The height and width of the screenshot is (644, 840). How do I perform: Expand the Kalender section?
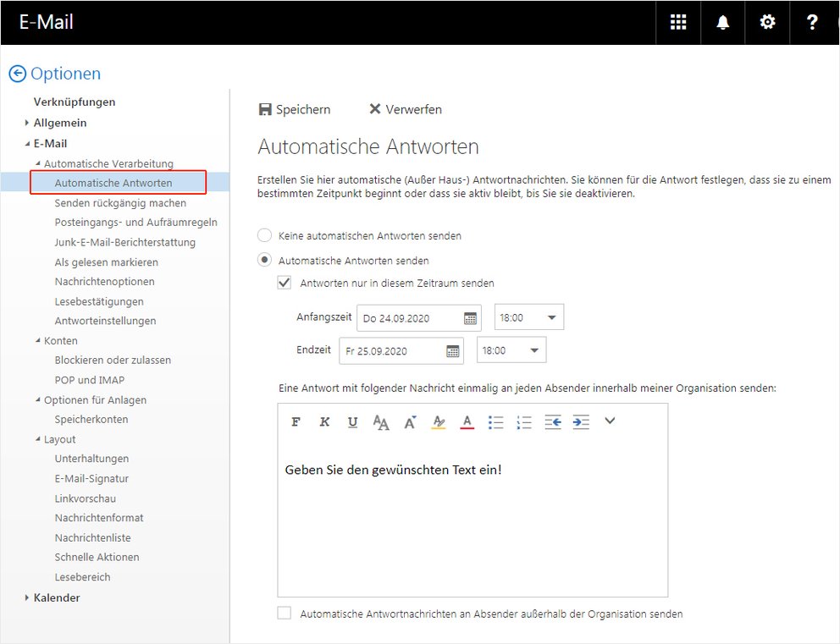coord(26,597)
